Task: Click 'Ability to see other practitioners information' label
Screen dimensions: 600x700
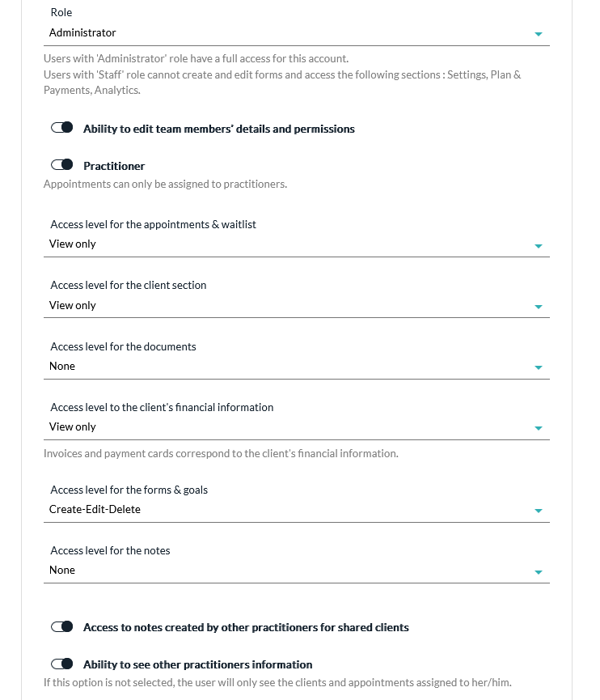Action: pos(197,664)
